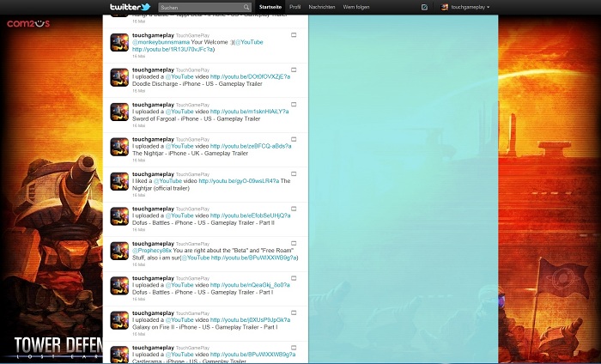
Task: Open the Nachrichten tab
Action: pyautogui.click(x=322, y=7)
